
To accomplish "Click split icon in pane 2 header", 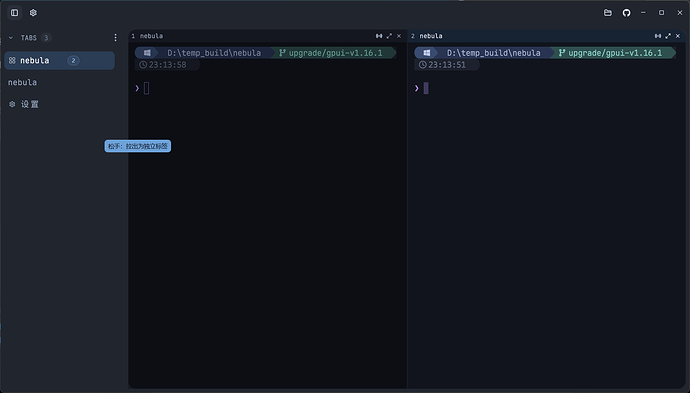I will click(x=658, y=36).
